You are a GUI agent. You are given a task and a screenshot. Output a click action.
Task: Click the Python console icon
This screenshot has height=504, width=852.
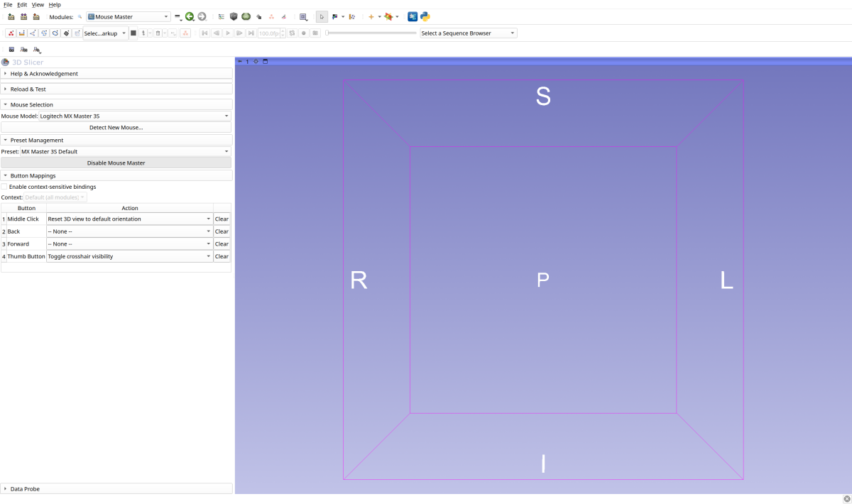pyautogui.click(x=425, y=16)
